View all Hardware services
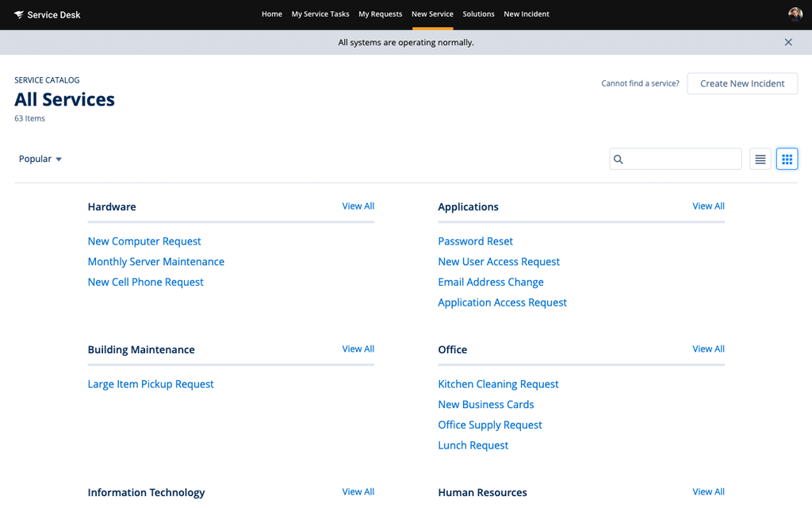 (358, 206)
